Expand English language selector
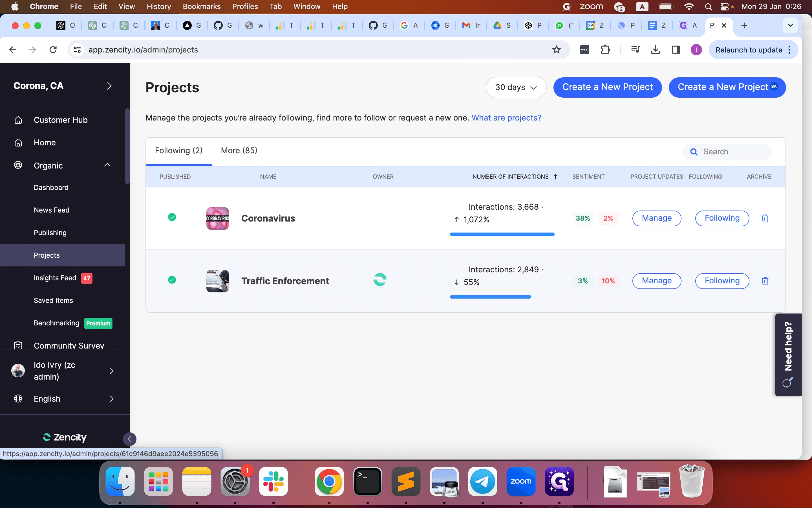This screenshot has width=812, height=508. [112, 399]
